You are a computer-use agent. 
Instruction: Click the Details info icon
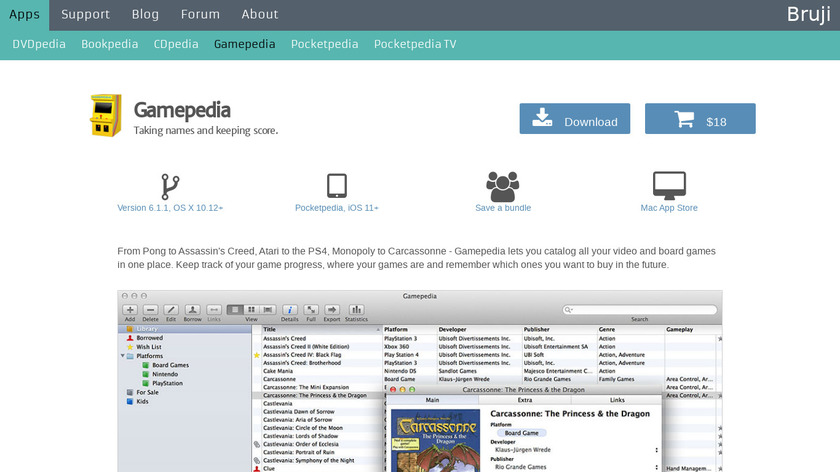pyautogui.click(x=290, y=310)
